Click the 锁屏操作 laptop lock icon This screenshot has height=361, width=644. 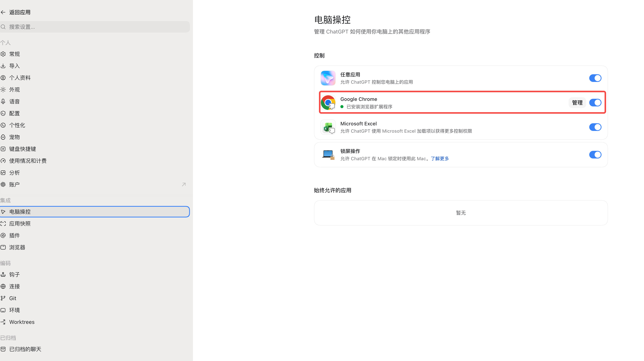328,154
